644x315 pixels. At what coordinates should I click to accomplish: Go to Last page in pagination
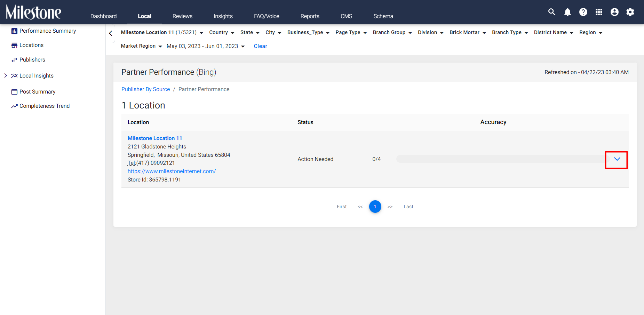tap(408, 207)
